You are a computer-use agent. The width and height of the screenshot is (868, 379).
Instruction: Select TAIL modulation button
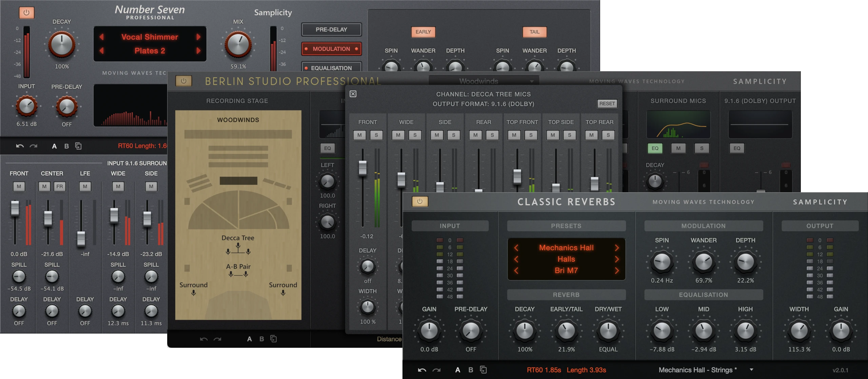[x=535, y=32]
